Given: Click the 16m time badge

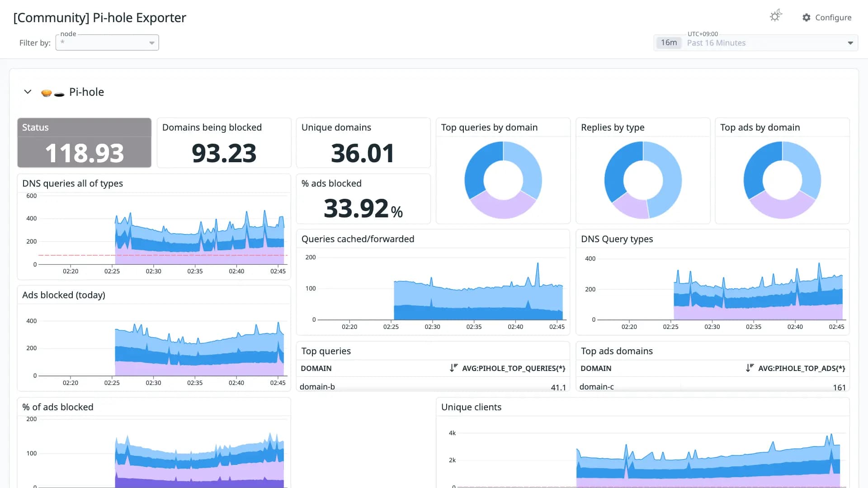Looking at the screenshot, I should pyautogui.click(x=669, y=43).
